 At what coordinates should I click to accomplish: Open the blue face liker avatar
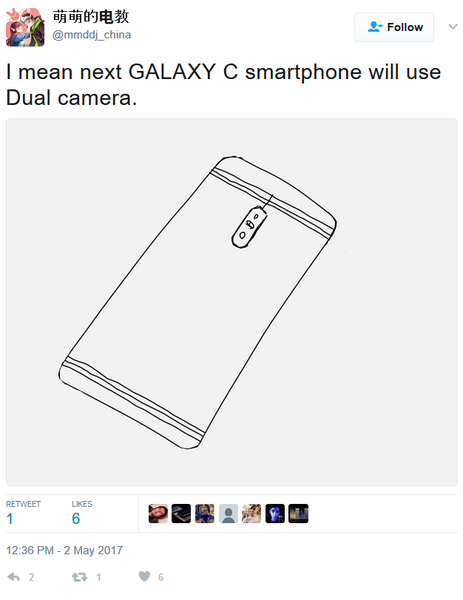[275, 514]
